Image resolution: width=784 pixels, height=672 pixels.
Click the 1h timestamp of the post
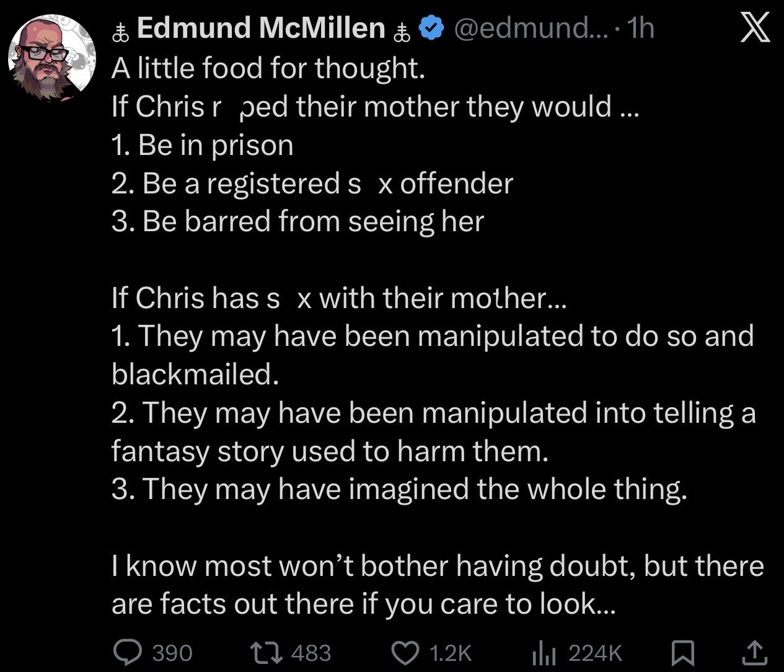click(640, 29)
